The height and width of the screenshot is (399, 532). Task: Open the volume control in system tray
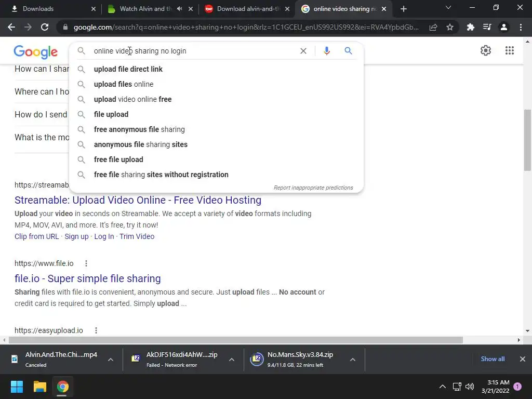[470, 387]
